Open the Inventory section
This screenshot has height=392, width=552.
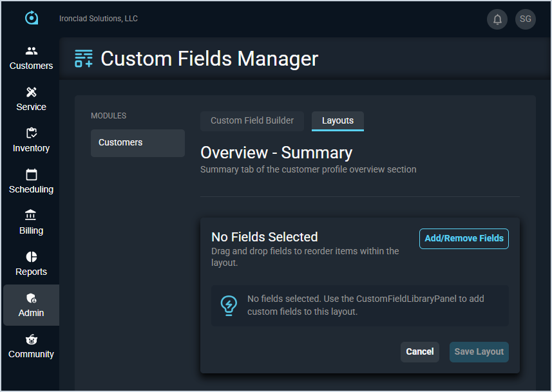pos(31,140)
